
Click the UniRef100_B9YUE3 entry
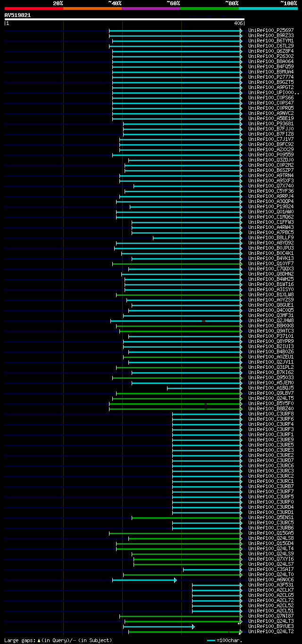pos(271,627)
